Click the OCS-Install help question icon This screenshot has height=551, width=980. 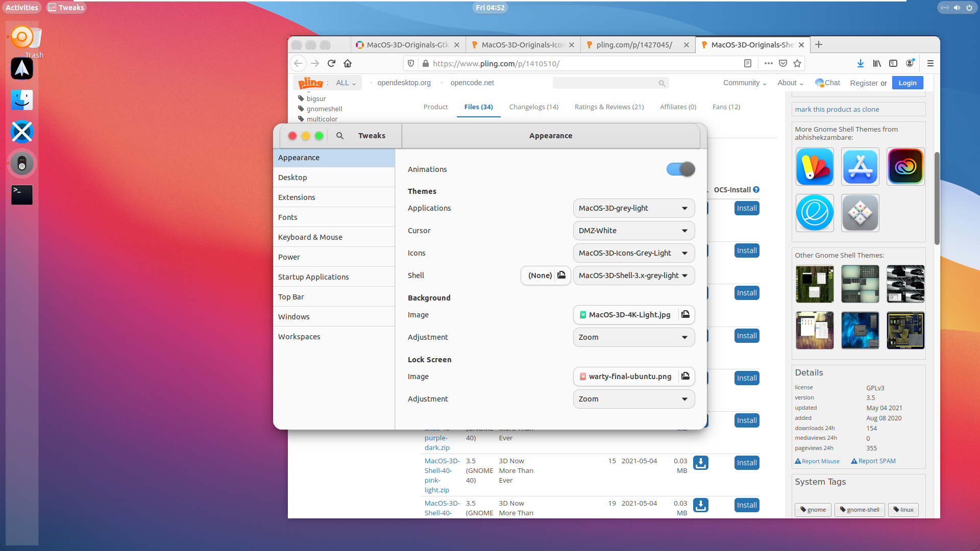pyautogui.click(x=756, y=190)
